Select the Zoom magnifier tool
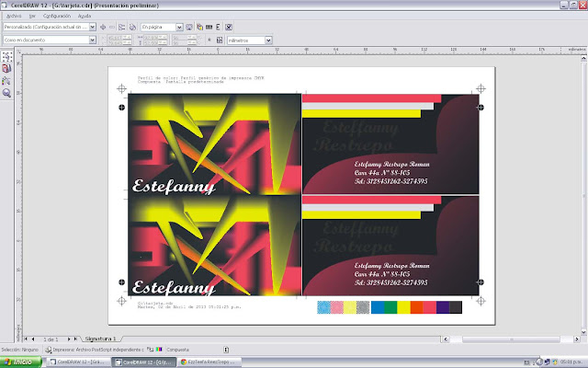The width and height of the screenshot is (588, 368). pyautogui.click(x=6, y=93)
